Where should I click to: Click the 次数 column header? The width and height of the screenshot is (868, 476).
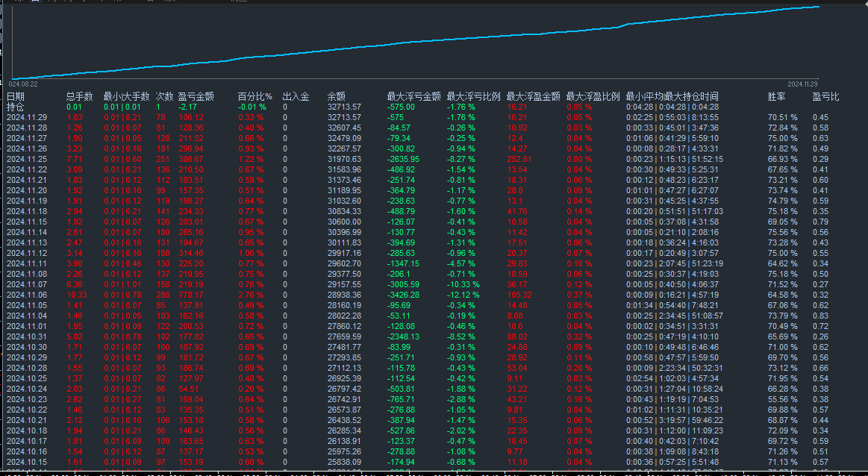[x=165, y=96]
